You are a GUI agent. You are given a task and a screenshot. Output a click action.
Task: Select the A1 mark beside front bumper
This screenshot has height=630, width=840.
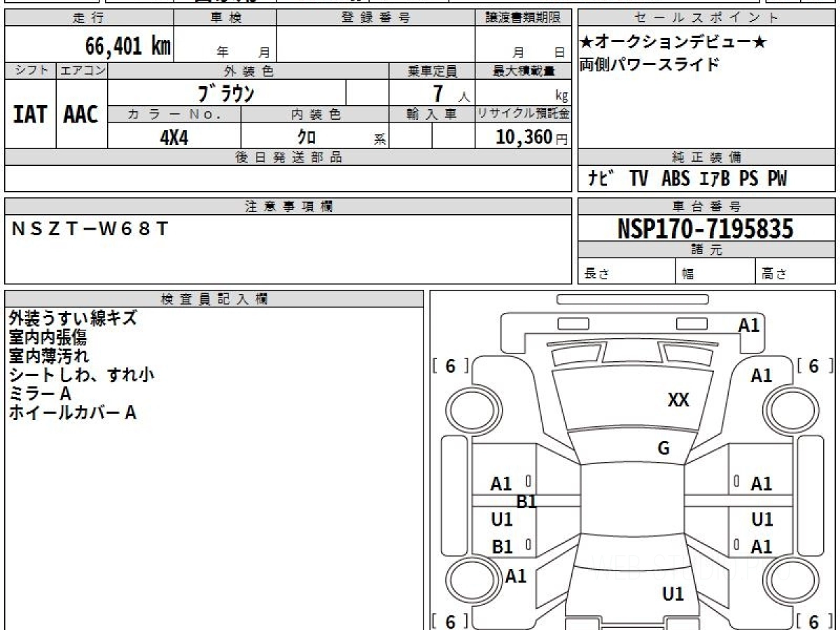tap(749, 325)
